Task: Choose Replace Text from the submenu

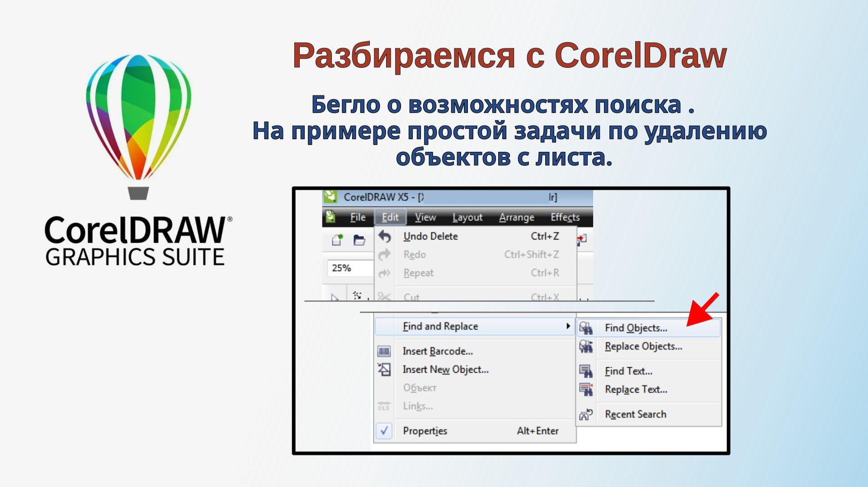Action: [635, 389]
